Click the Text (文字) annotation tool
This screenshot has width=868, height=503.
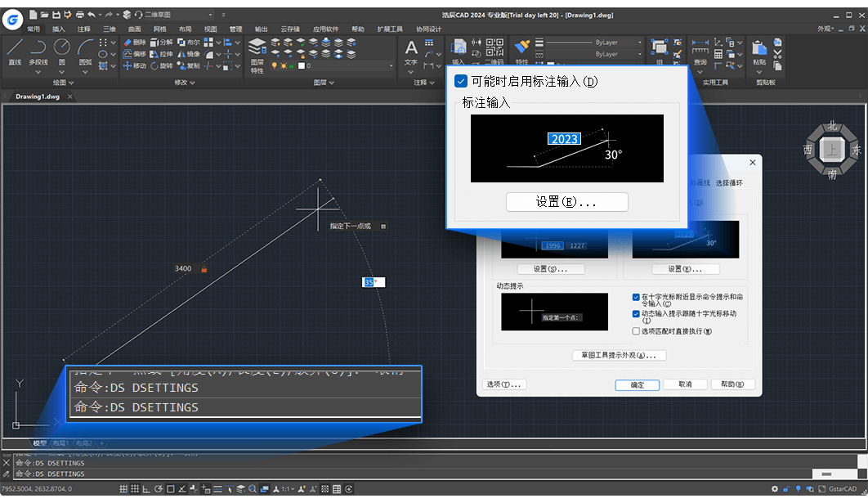click(411, 52)
